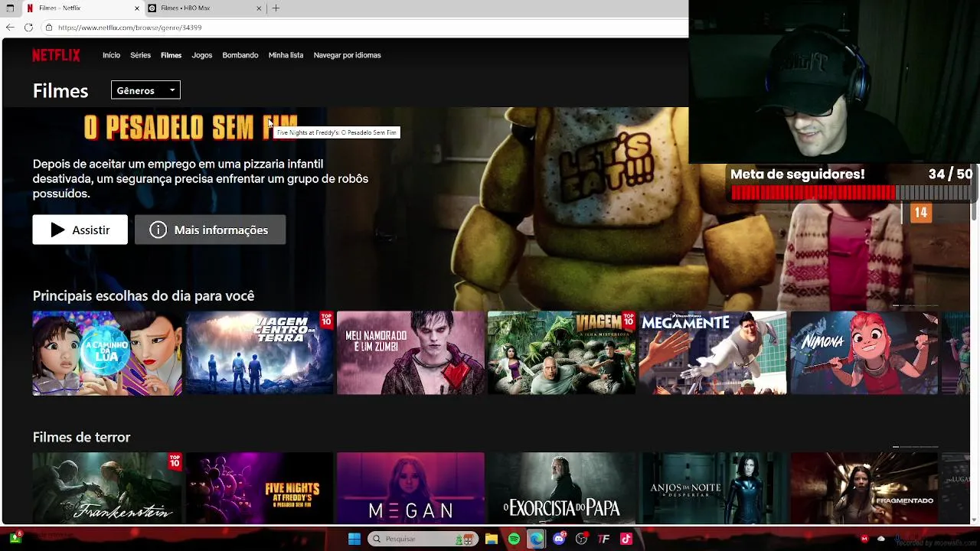980x551 pixels.
Task: Open Spotify from the taskbar
Action: coord(514,539)
